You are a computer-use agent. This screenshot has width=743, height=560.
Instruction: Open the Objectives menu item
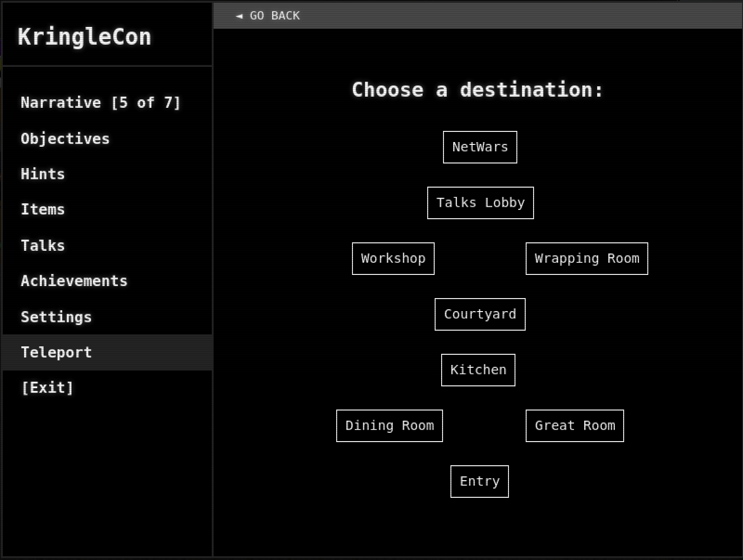(65, 139)
